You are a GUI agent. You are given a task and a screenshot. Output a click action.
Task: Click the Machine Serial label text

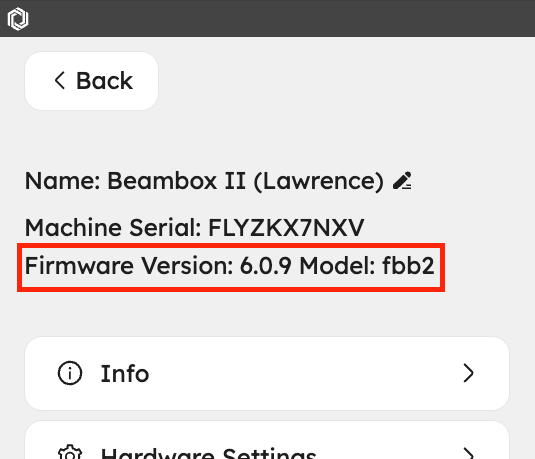pos(113,228)
